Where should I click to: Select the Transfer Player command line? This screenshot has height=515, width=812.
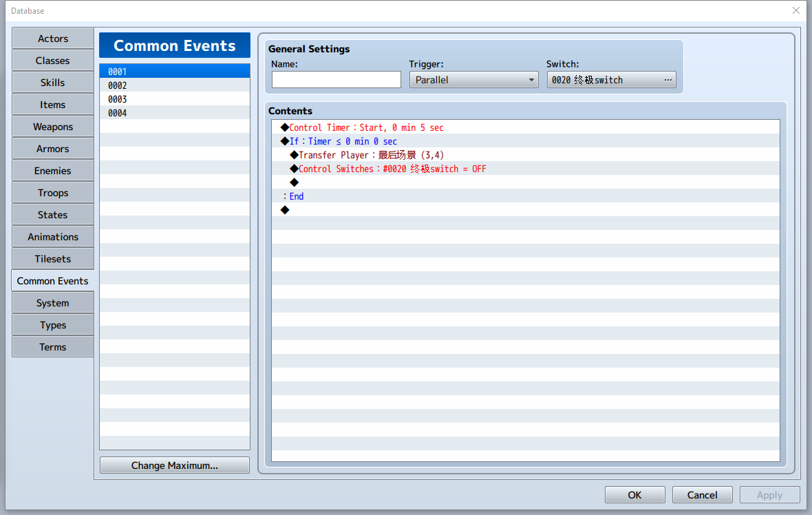(x=525, y=155)
